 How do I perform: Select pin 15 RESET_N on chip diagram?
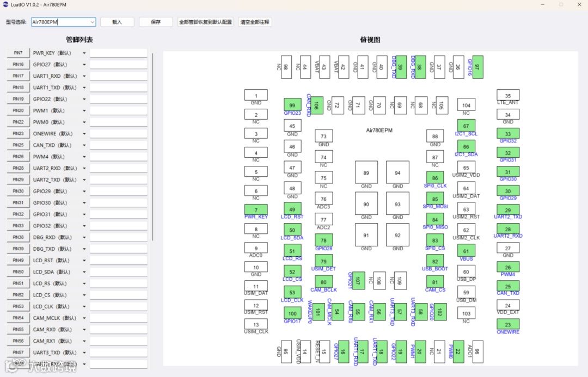coord(324,351)
